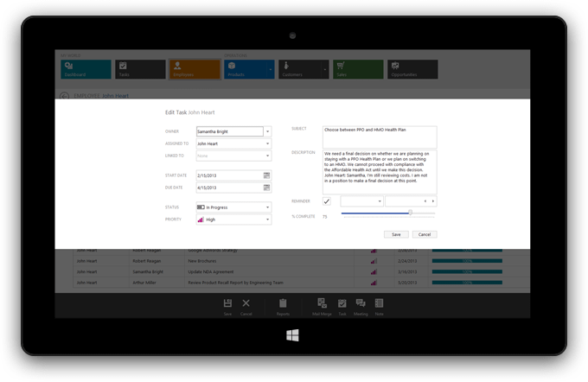Open the Start Date calendar picker
The image size is (588, 382).
tap(266, 175)
